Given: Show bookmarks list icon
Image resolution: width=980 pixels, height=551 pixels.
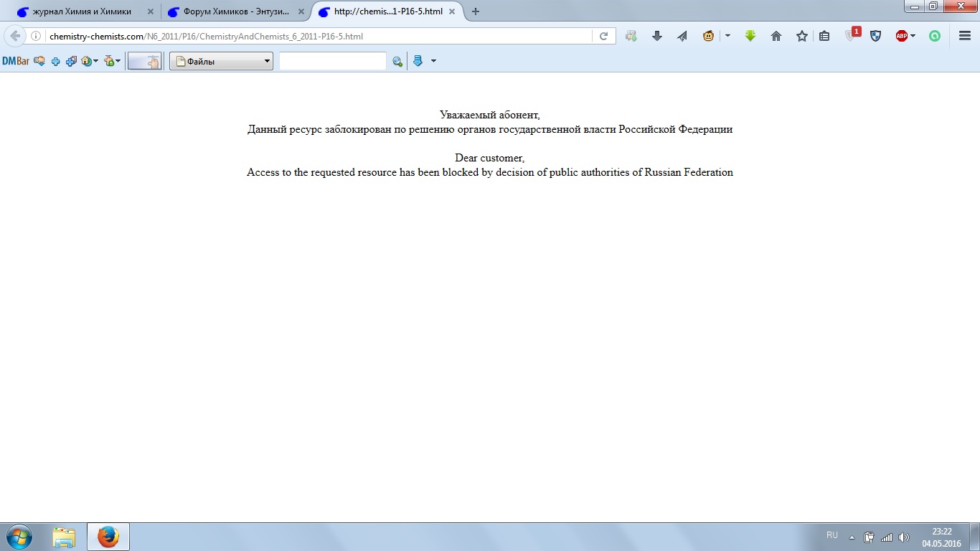Looking at the screenshot, I should coord(824,36).
